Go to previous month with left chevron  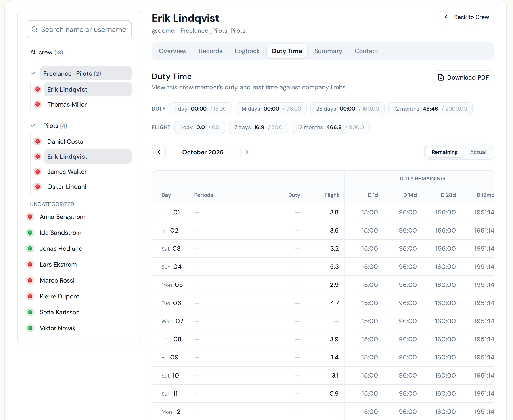[159, 152]
